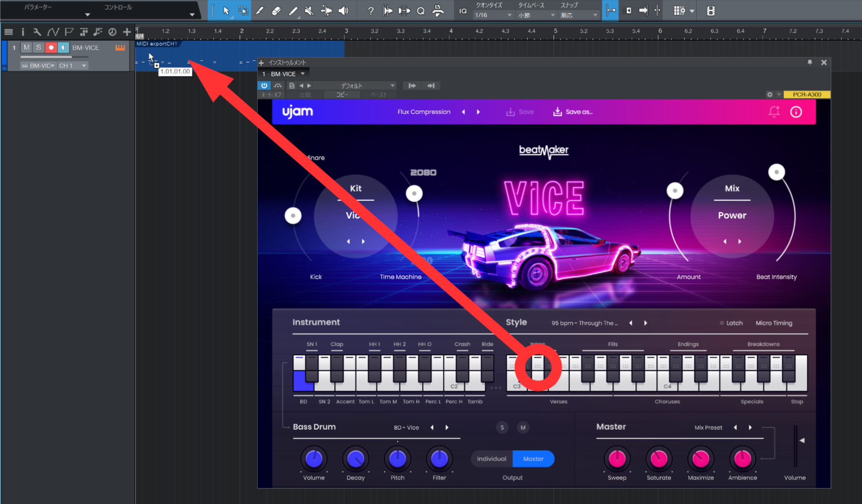Click the Micro Timing button
Screen dimensions: 862x504
tap(774, 323)
